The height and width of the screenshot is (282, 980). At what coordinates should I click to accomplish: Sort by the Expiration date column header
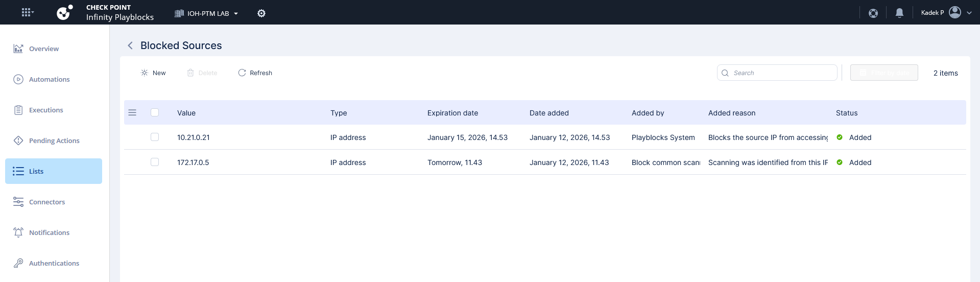coord(452,113)
